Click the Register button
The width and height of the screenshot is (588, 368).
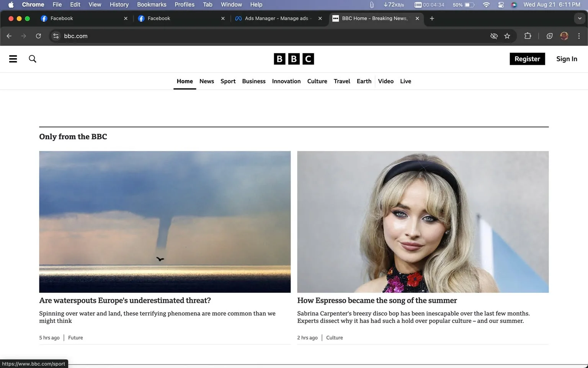click(527, 59)
